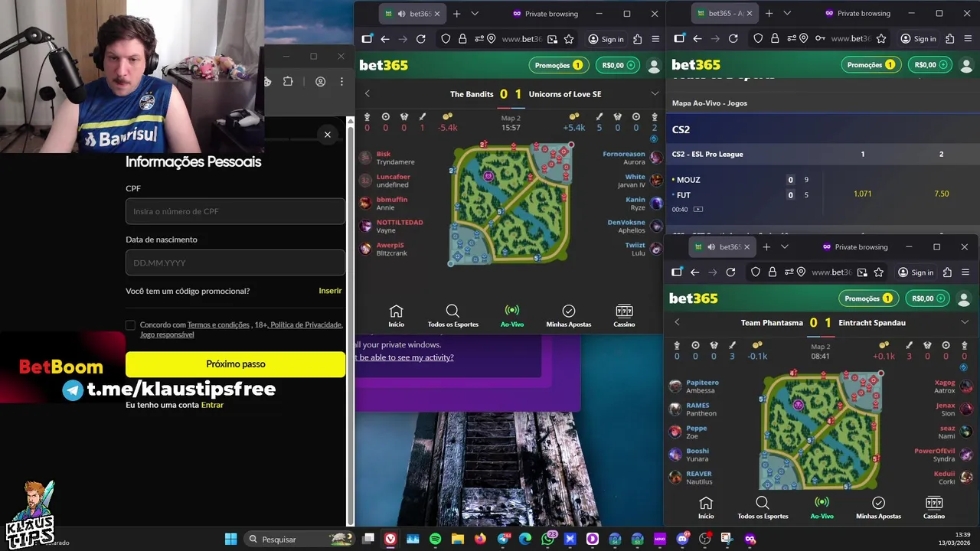
Task: Click Promoções in the CS2 window
Action: pos(872,65)
